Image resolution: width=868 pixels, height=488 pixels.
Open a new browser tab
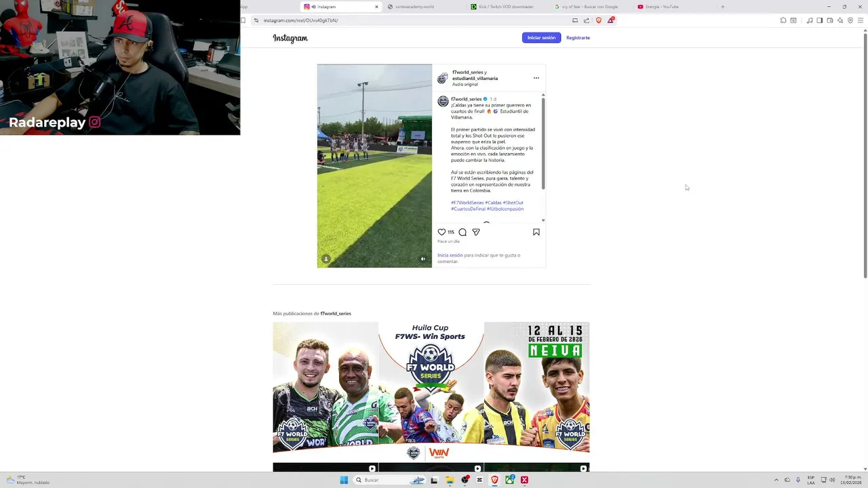pyautogui.click(x=722, y=7)
